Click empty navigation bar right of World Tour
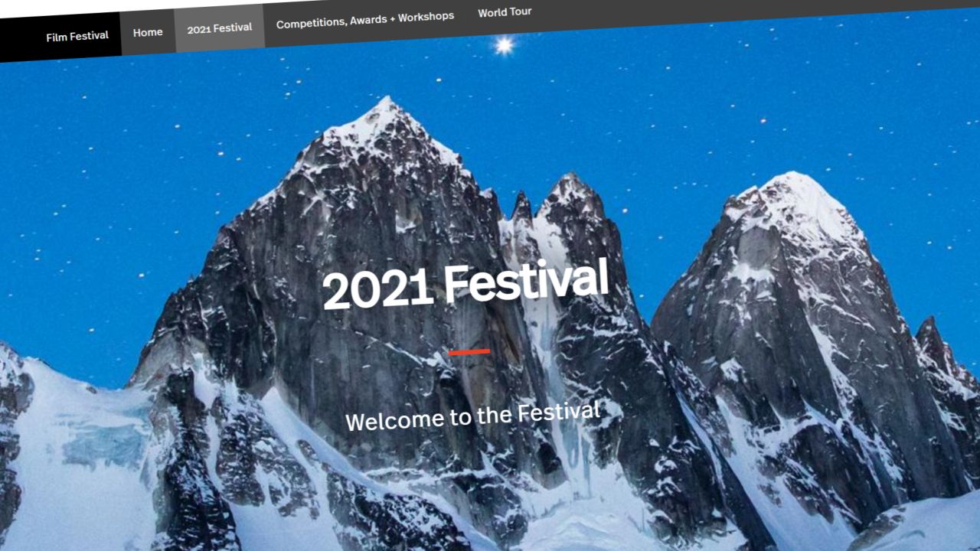 coord(750,9)
